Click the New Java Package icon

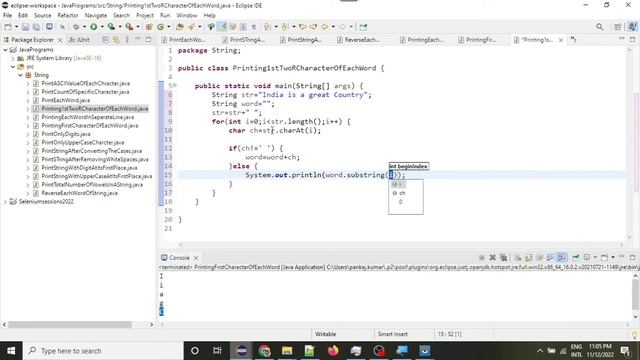point(149,27)
